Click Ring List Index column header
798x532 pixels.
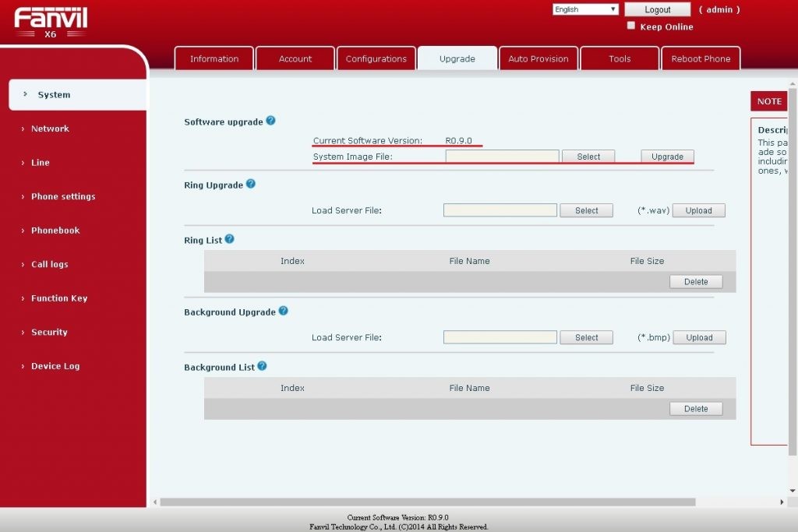(x=292, y=261)
